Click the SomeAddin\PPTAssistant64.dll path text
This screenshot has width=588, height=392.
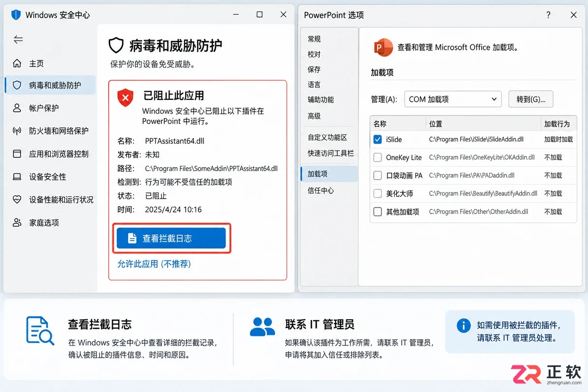211,169
